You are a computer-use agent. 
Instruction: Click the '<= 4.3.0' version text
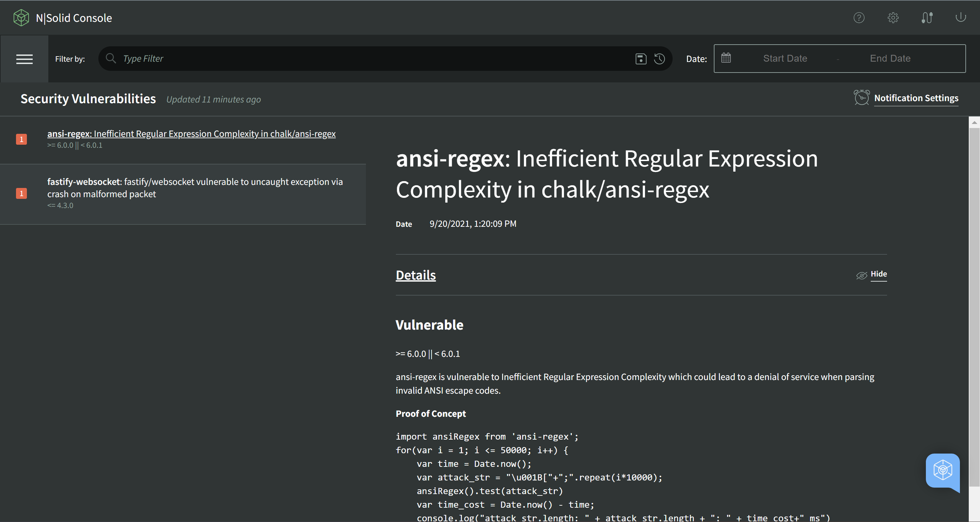pyautogui.click(x=60, y=205)
